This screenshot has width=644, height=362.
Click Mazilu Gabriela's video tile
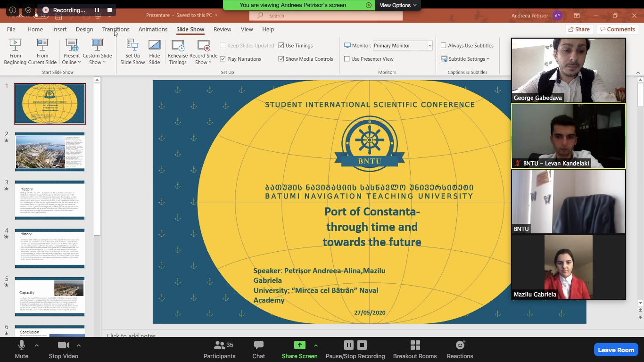(569, 267)
